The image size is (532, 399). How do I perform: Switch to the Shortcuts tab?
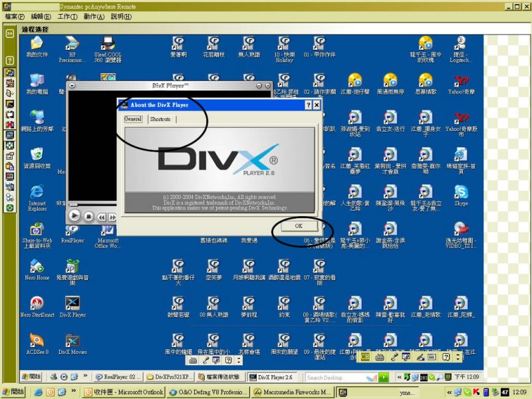tap(160, 119)
